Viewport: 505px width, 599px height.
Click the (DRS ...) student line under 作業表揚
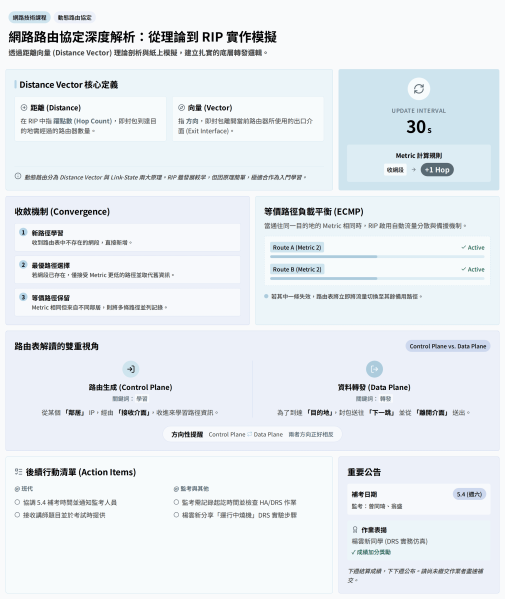pos(390,541)
